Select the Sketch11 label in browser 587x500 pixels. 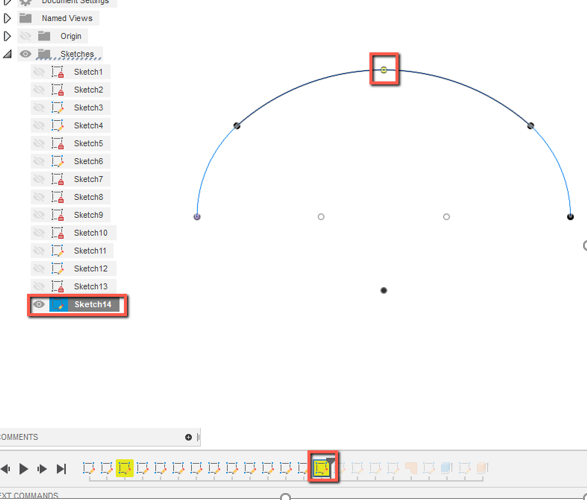90,251
